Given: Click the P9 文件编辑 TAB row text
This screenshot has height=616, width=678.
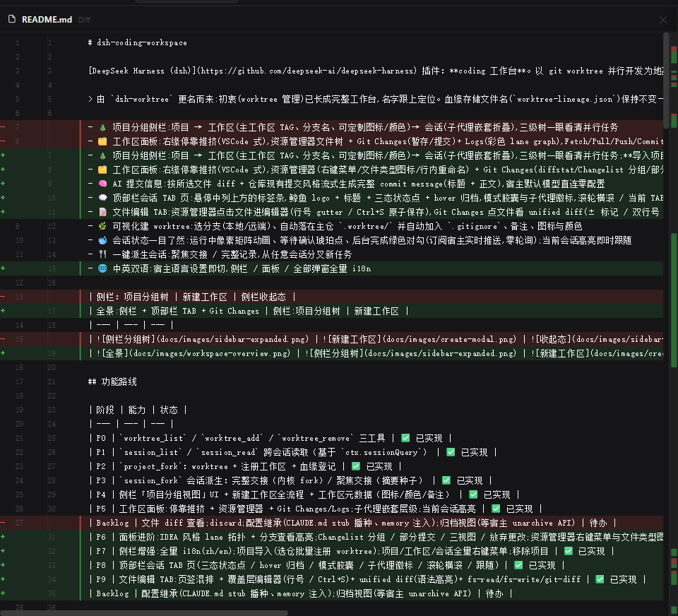Looking at the screenshot, I should [x=367, y=580].
